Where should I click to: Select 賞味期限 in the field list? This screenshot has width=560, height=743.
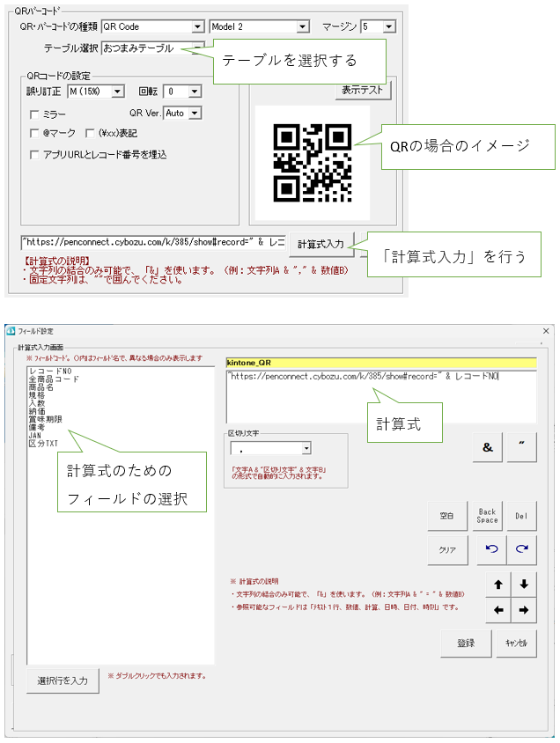[x=46, y=419]
